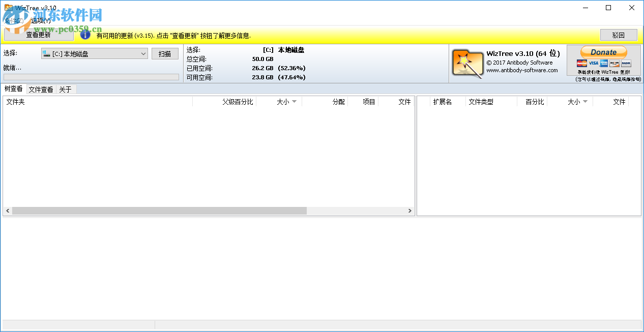Click the 扫描 scan button
Image resolution: width=644 pixels, height=332 pixels.
click(165, 53)
